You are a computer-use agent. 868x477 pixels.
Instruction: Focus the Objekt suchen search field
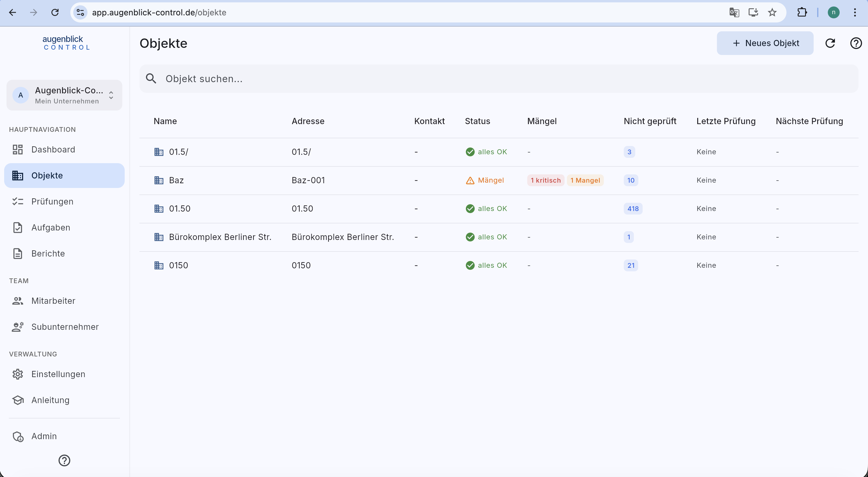499,79
